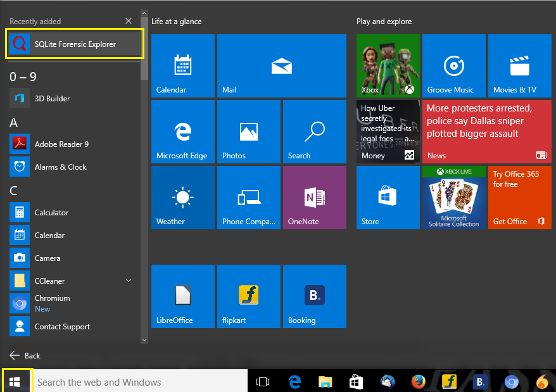Screen dimensions: 556x392
Task: Open the News tile about Dallas sniper
Action: [487, 132]
